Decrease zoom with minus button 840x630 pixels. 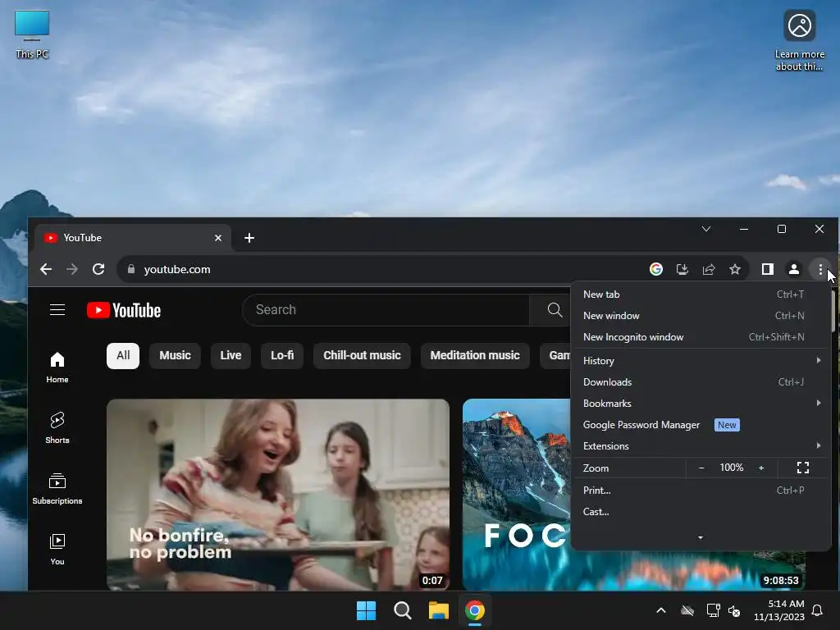point(701,468)
